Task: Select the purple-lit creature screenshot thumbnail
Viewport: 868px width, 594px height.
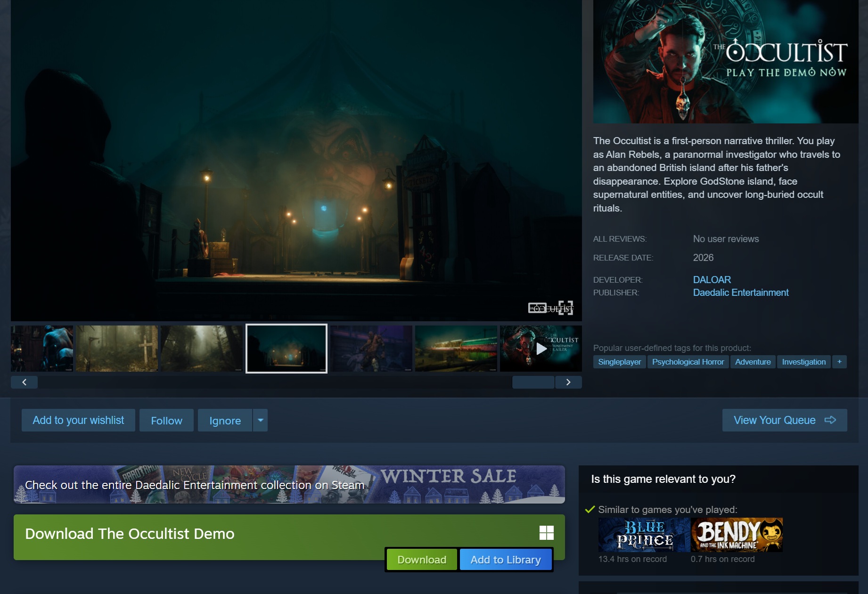Action: (371, 349)
